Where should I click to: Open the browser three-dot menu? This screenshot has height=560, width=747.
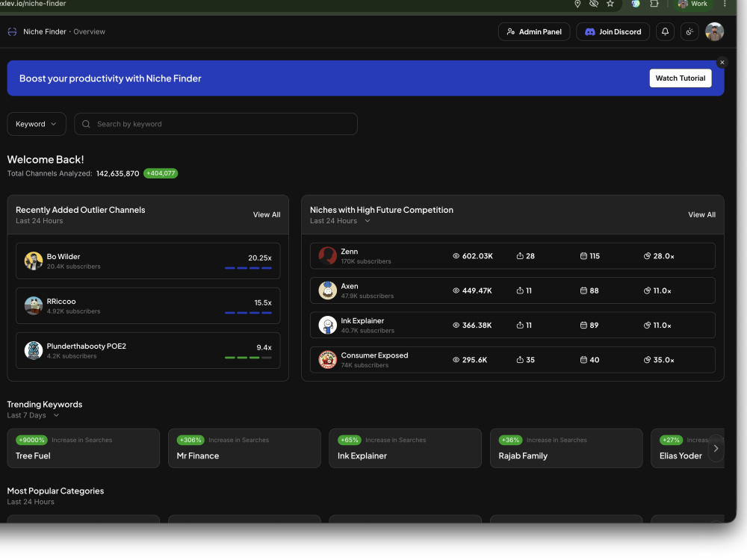(x=725, y=4)
